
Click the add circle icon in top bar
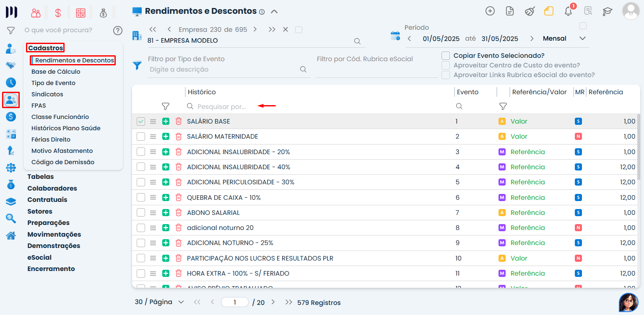[x=490, y=11]
